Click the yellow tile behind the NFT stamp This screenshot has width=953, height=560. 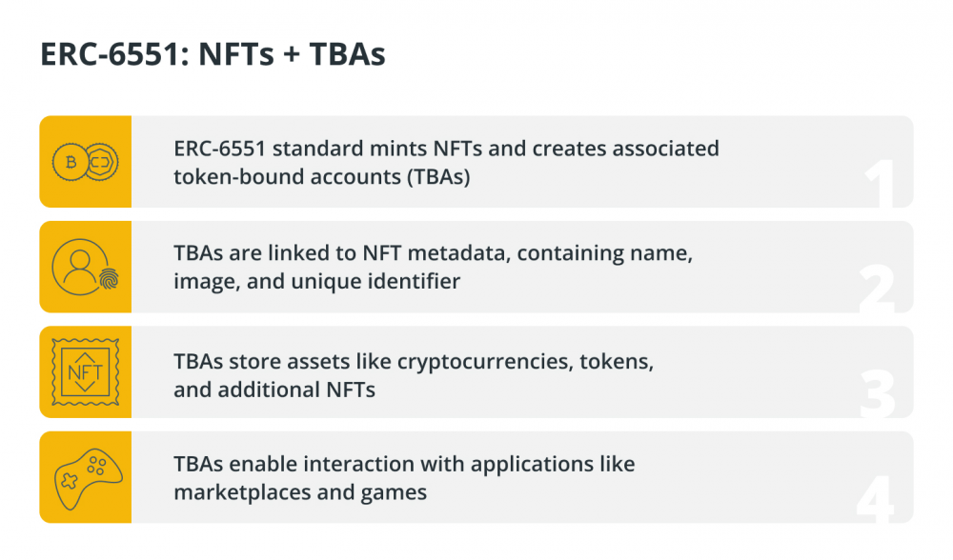coord(86,371)
